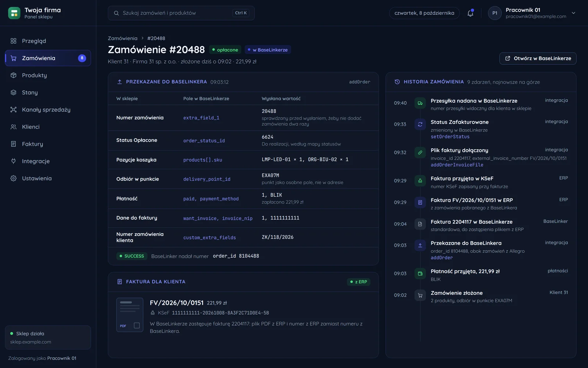Click the Otwórz w BaseLinkerze button

(538, 59)
